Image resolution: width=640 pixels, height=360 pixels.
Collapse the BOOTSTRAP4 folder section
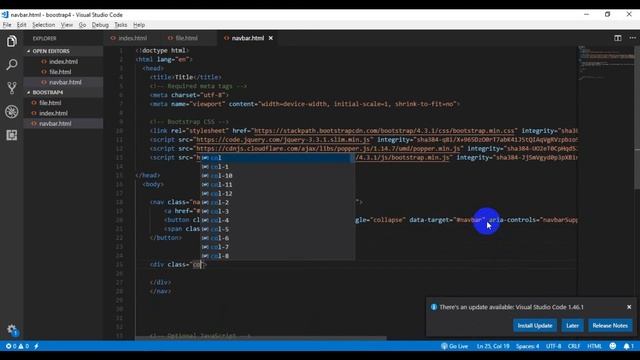47,92
